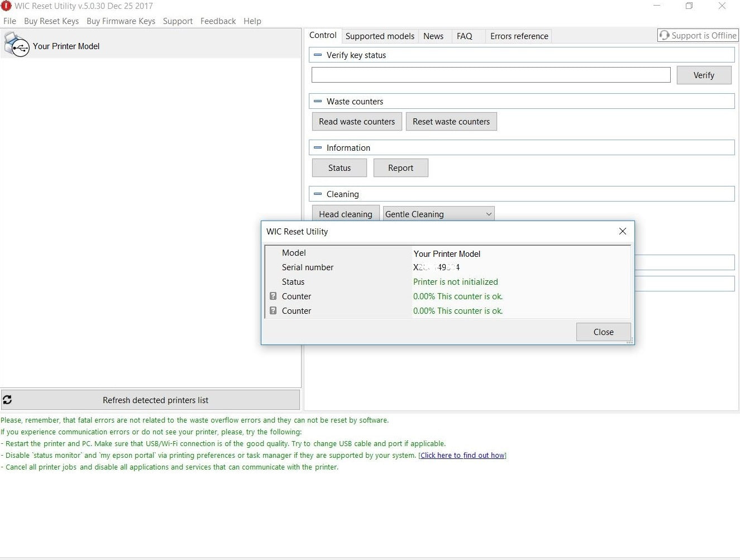The image size is (740, 560).
Task: Click the Head cleaning button
Action: (x=346, y=213)
